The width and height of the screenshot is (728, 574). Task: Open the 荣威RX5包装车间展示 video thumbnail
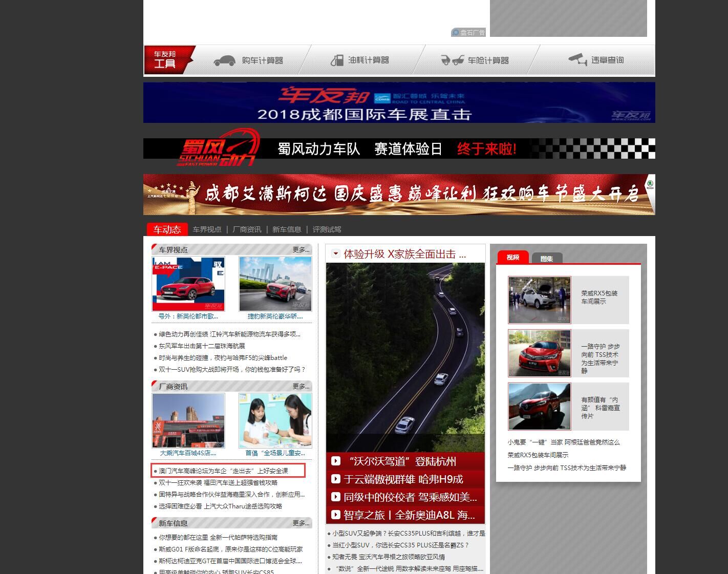[x=540, y=300]
